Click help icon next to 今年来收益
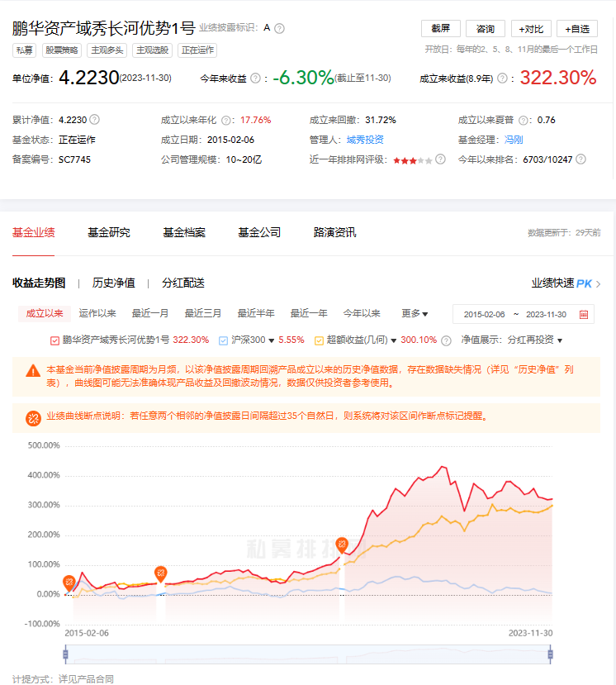The width and height of the screenshot is (616, 685). 255,78
